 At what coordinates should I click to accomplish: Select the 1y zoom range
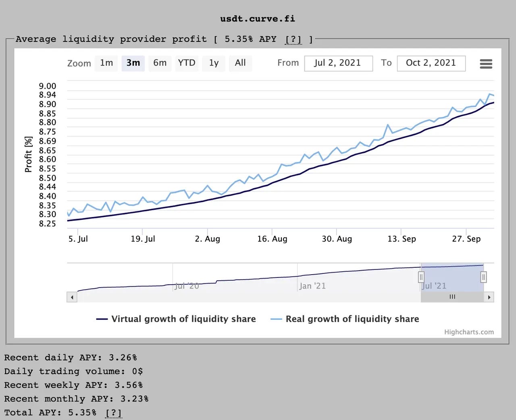point(214,63)
